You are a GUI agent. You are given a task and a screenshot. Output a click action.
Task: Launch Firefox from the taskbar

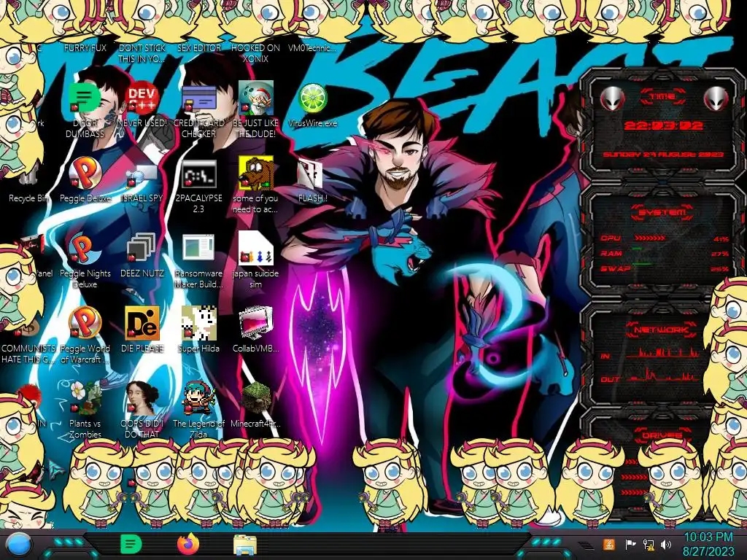pos(188,544)
